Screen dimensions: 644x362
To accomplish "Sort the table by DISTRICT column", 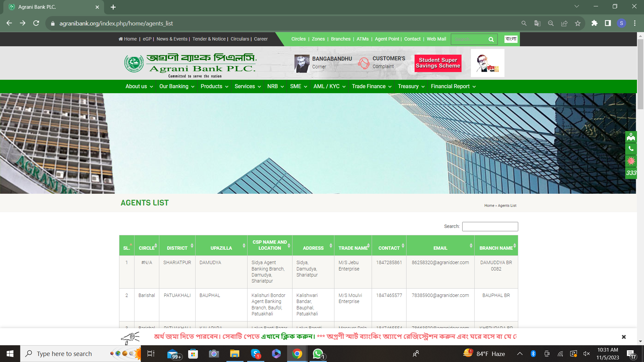I will [177, 246].
